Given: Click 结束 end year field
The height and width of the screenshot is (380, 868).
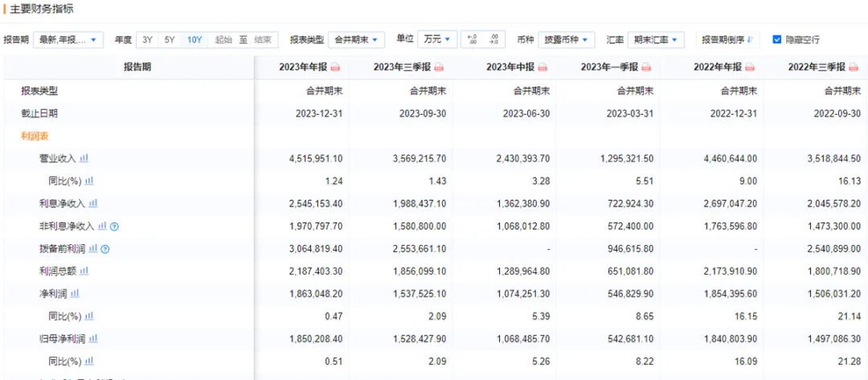Looking at the screenshot, I should pos(262,39).
